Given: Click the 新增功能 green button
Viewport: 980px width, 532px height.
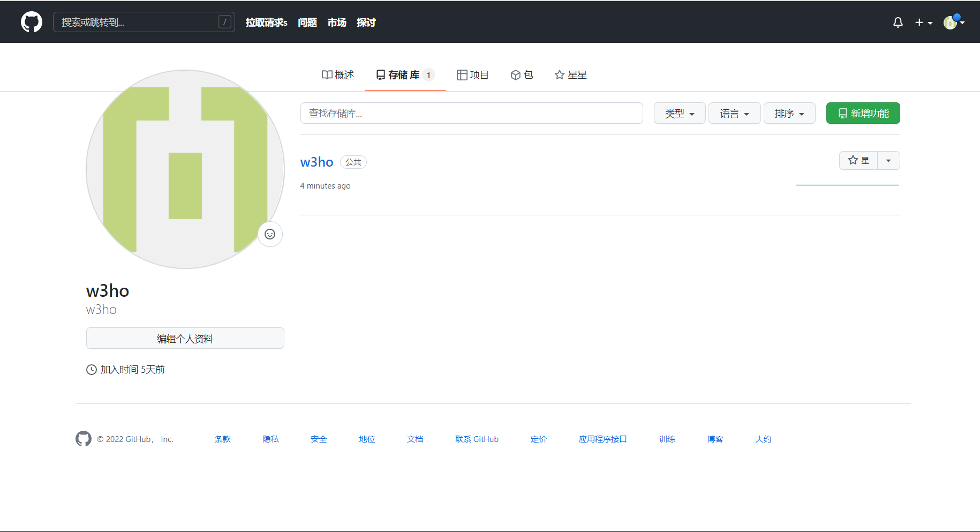Looking at the screenshot, I should (863, 113).
